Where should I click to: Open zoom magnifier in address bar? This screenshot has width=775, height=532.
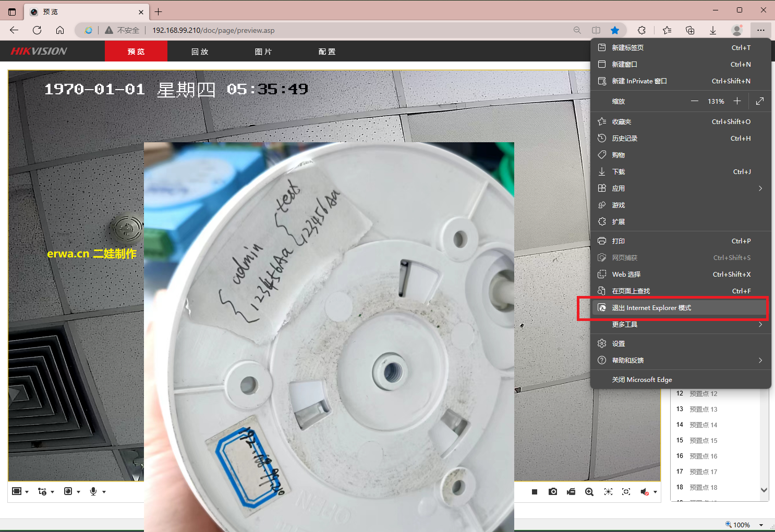(577, 30)
